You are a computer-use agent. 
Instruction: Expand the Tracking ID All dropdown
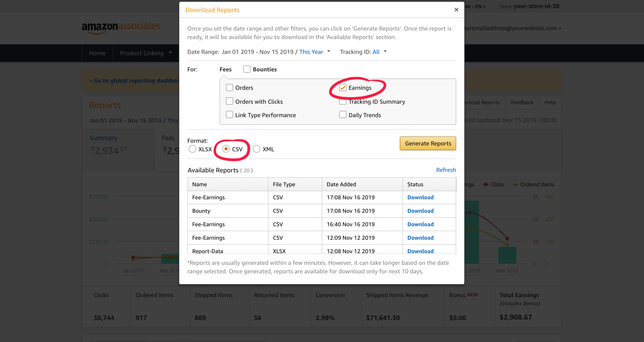[x=380, y=52]
